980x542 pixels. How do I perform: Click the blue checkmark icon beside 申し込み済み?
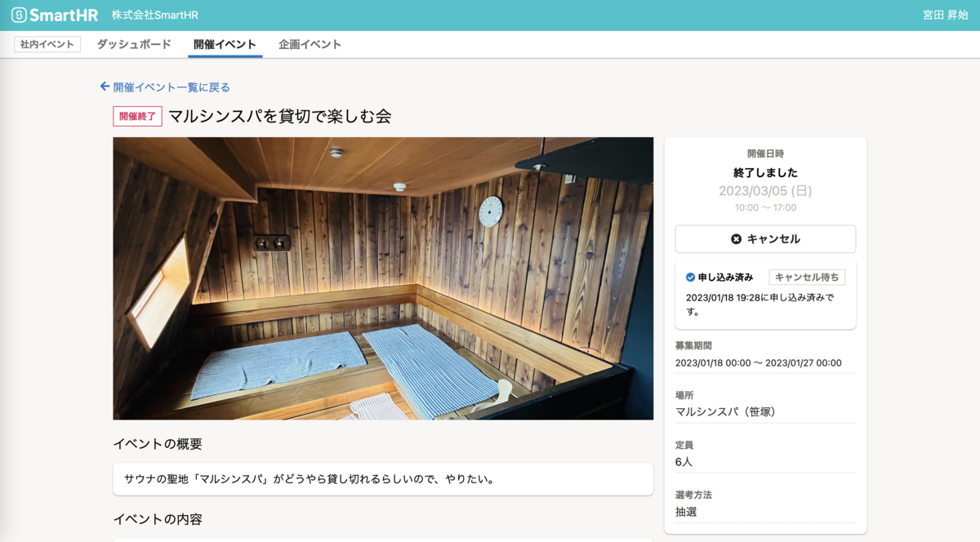(x=690, y=278)
